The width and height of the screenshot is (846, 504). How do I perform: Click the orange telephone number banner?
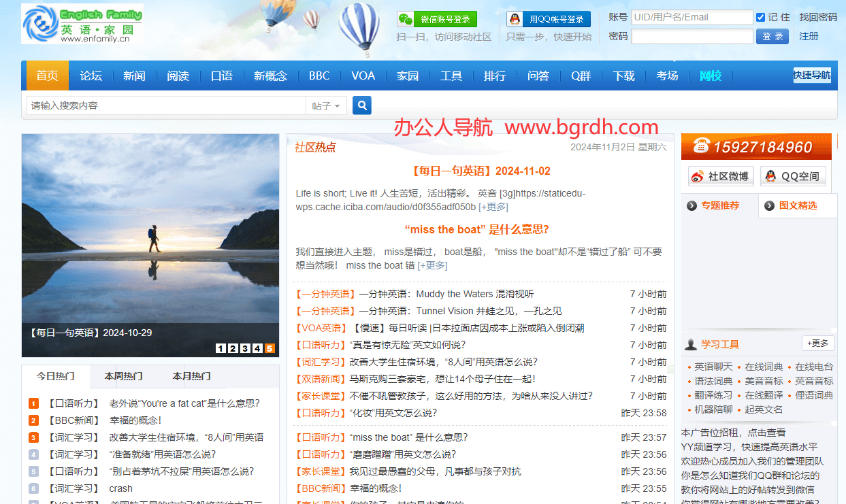[x=755, y=146]
